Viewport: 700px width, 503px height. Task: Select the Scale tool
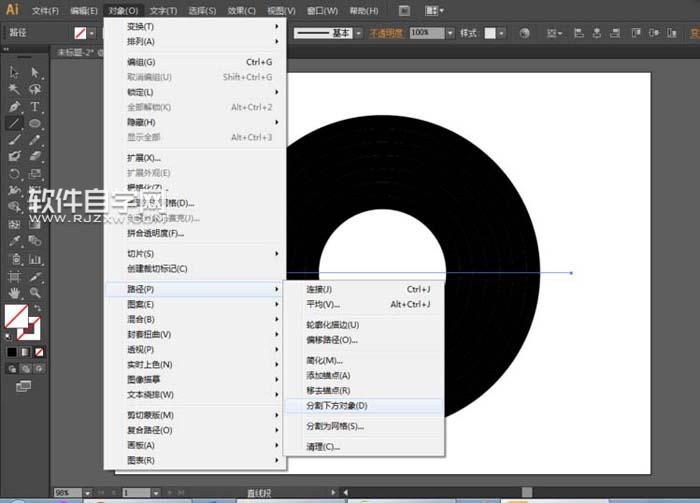coord(35,173)
